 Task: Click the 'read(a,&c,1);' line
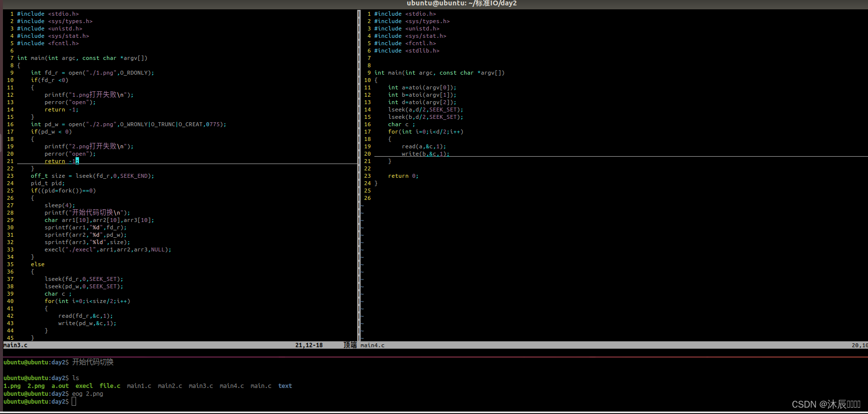424,146
